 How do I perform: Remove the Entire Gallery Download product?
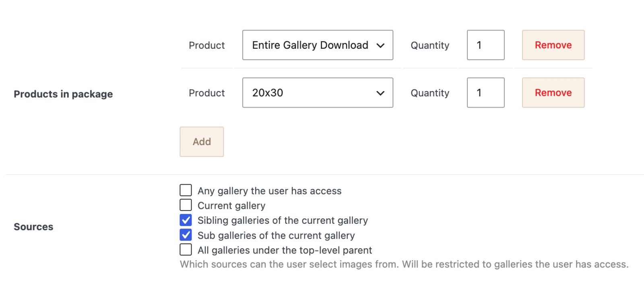click(553, 45)
